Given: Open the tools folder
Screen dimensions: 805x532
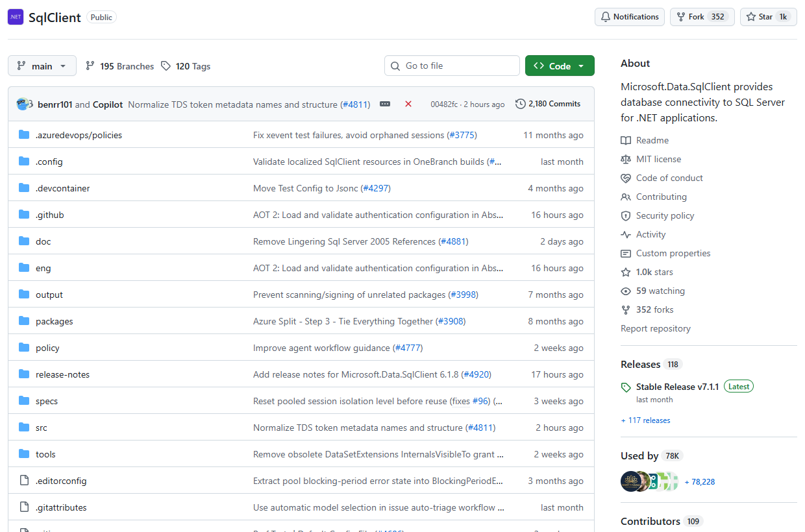Looking at the screenshot, I should 45,454.
